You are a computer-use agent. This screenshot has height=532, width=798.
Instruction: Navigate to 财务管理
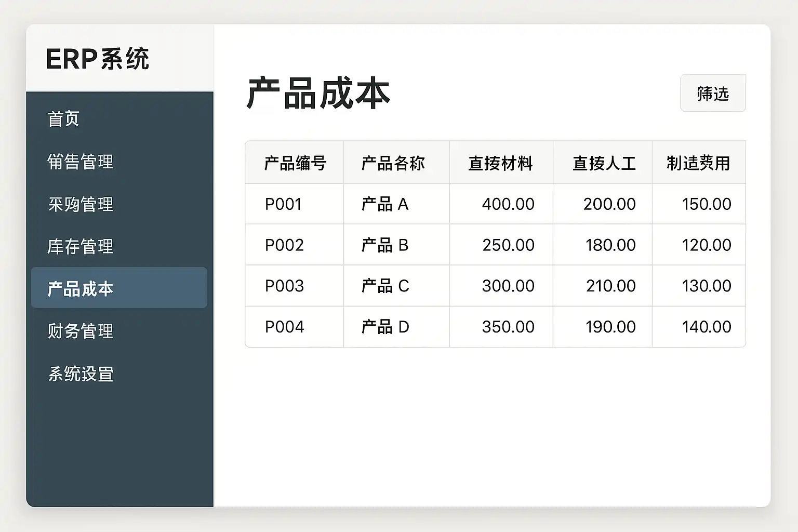[81, 331]
